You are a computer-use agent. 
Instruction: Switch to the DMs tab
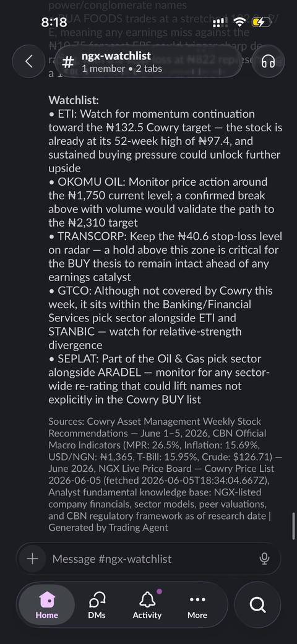(x=97, y=604)
